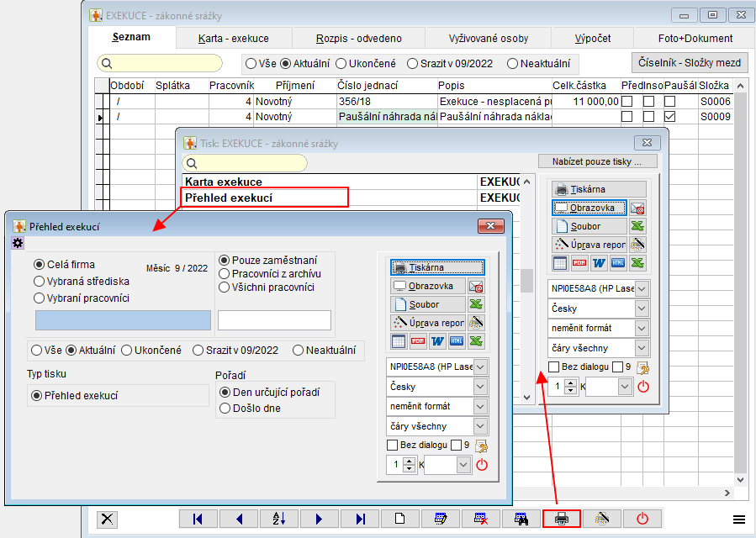Open Výpočet tab
The height and width of the screenshot is (538, 756).
(x=593, y=39)
